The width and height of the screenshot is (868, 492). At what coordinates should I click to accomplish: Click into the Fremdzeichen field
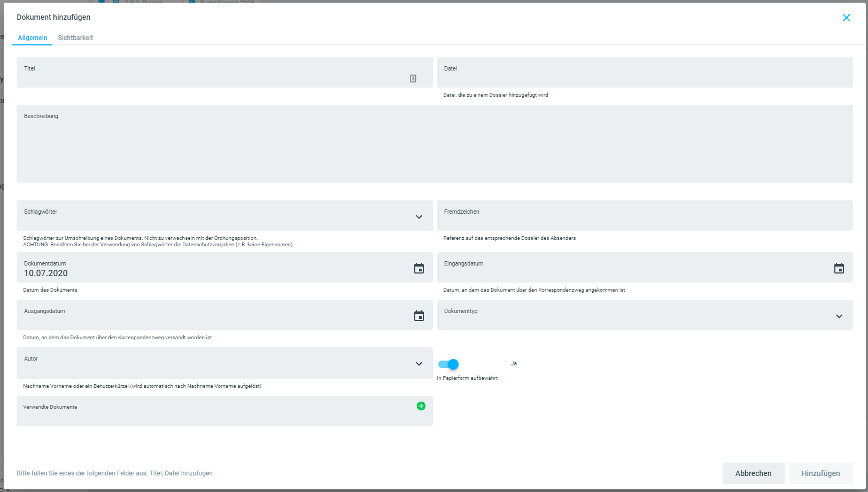pos(644,218)
